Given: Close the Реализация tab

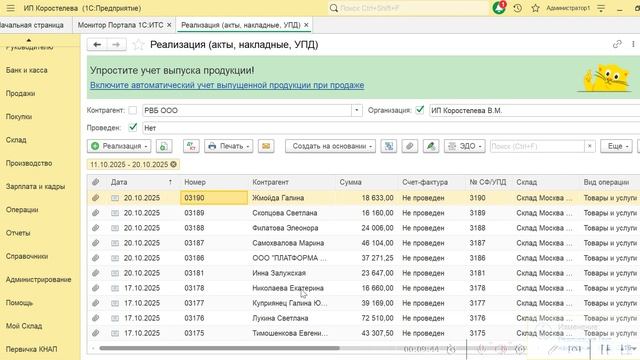Looking at the screenshot, I should [x=306, y=25].
